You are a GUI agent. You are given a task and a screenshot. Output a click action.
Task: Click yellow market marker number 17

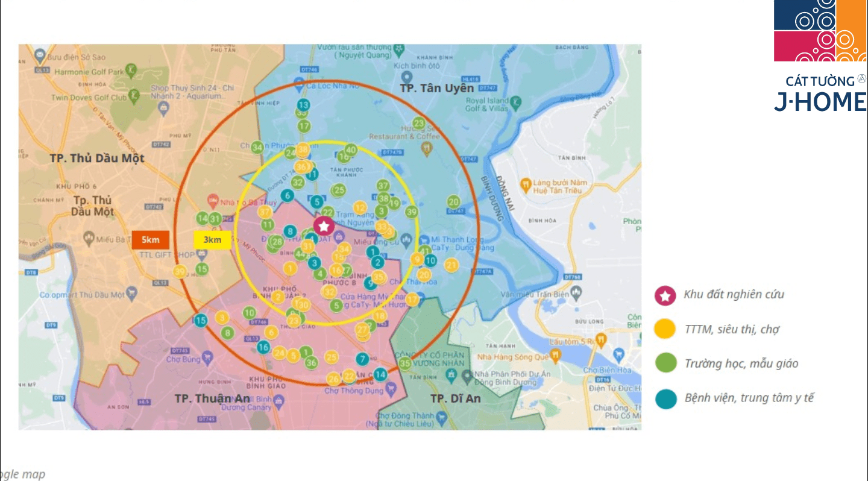click(412, 299)
